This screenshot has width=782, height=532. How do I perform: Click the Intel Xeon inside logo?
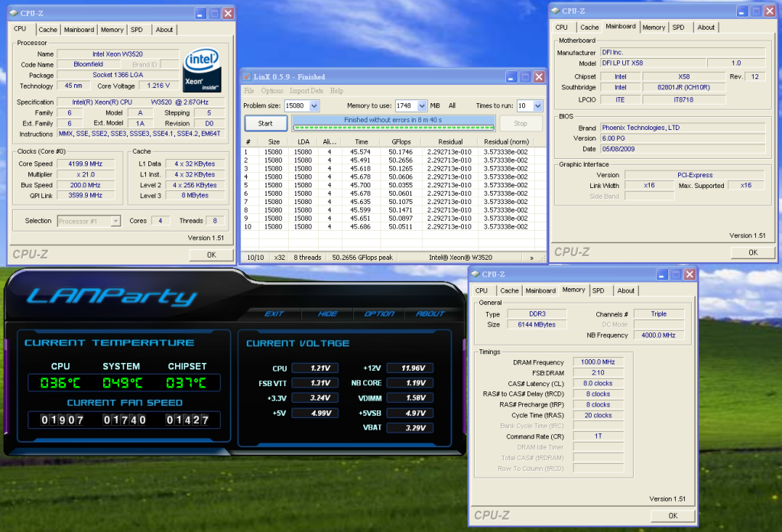(202, 70)
